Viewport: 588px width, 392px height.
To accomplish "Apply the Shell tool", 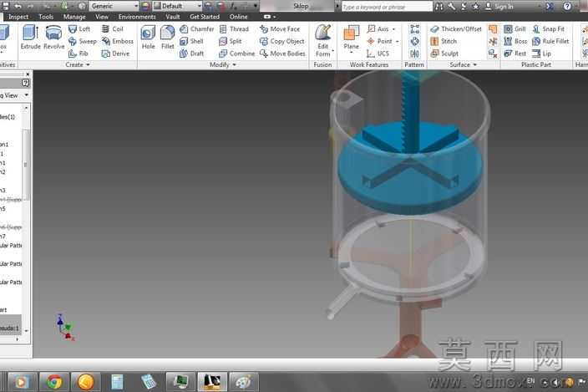I will click(x=191, y=41).
